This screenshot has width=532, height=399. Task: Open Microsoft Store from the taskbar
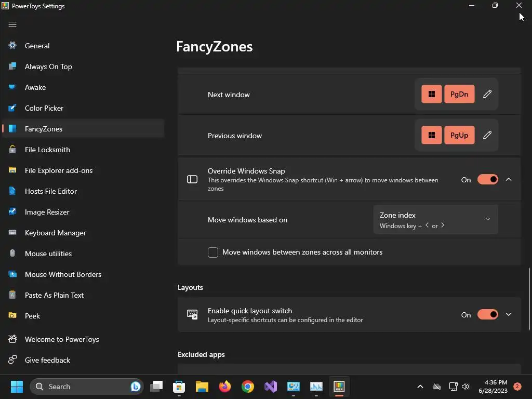point(179,387)
